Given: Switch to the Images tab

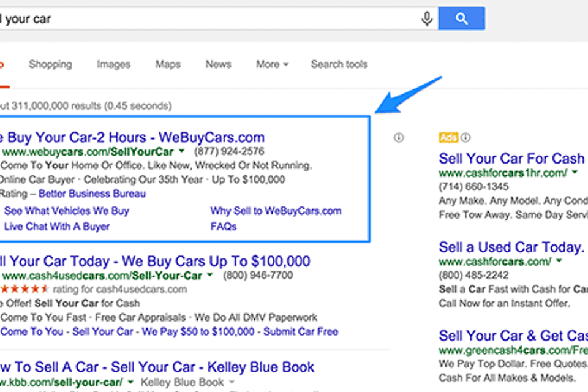Looking at the screenshot, I should (113, 64).
